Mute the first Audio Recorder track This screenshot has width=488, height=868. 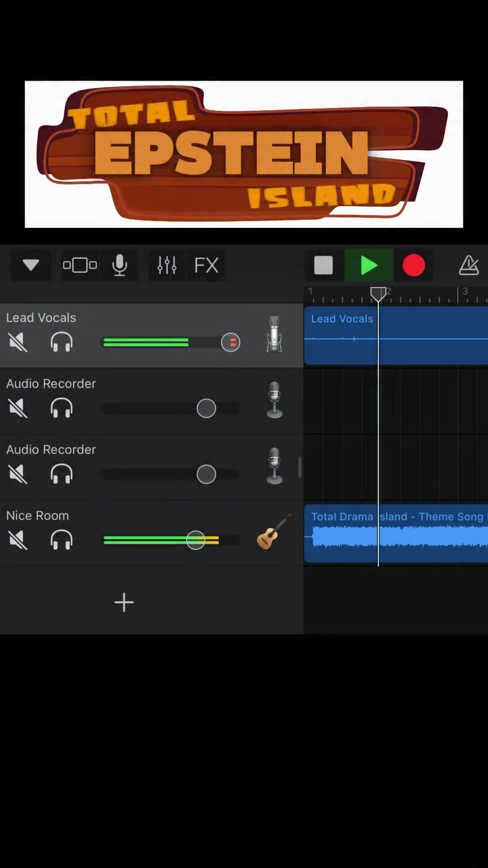18,408
